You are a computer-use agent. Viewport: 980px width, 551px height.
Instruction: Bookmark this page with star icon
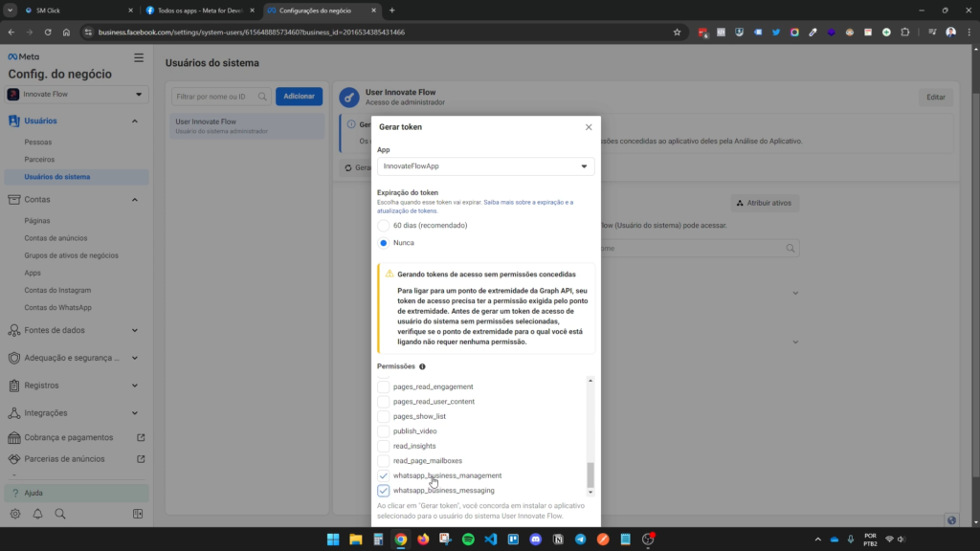(x=677, y=33)
